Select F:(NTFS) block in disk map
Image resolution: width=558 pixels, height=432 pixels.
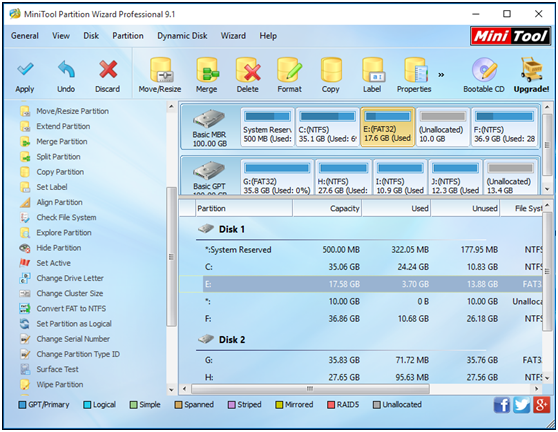(505, 127)
